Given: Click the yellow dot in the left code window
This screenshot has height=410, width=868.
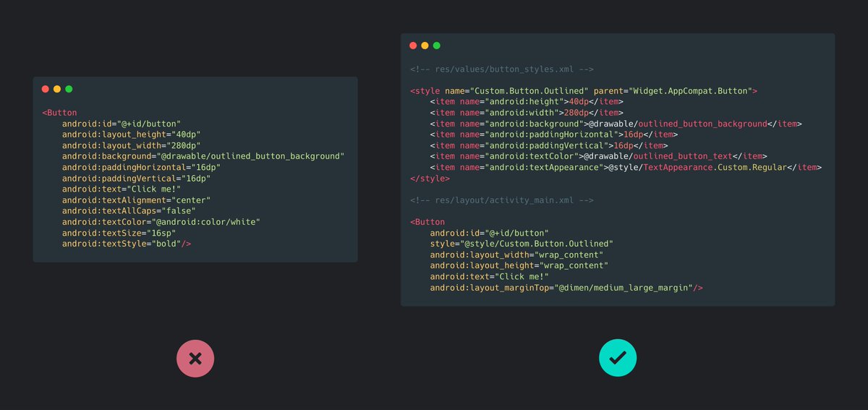Looking at the screenshot, I should click(x=57, y=89).
